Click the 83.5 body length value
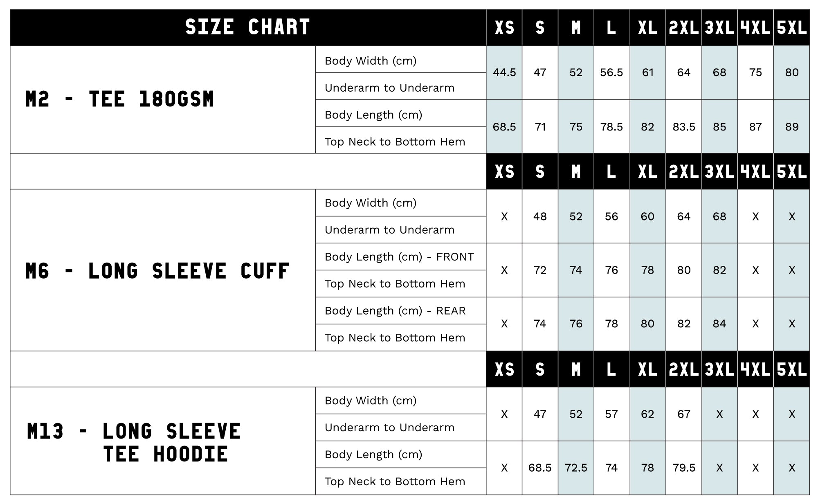This screenshot has height=504, width=818. 684,127
